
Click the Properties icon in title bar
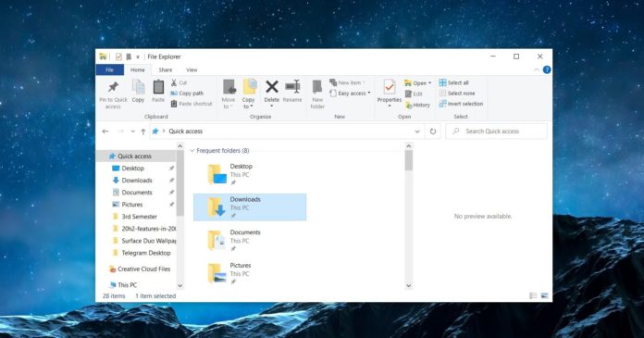pyautogui.click(x=118, y=56)
